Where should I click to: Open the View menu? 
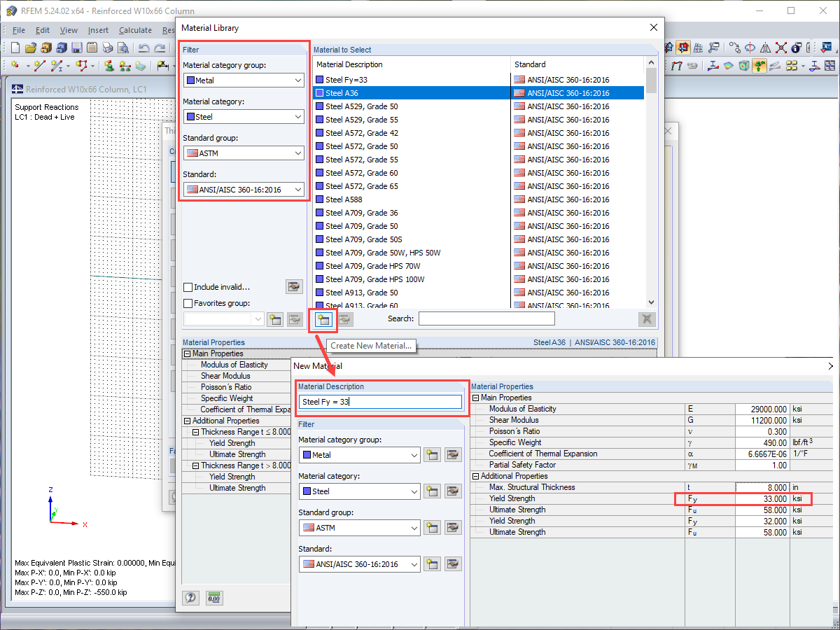(x=69, y=30)
